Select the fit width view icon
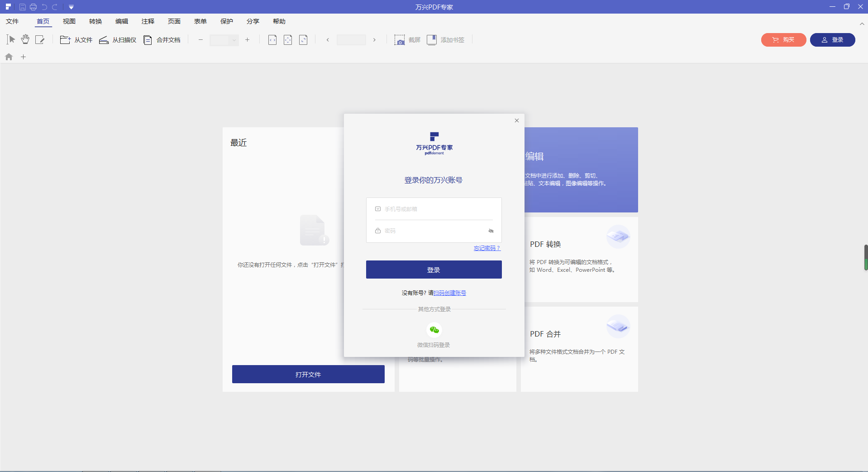The width and height of the screenshot is (868, 472). [272, 40]
